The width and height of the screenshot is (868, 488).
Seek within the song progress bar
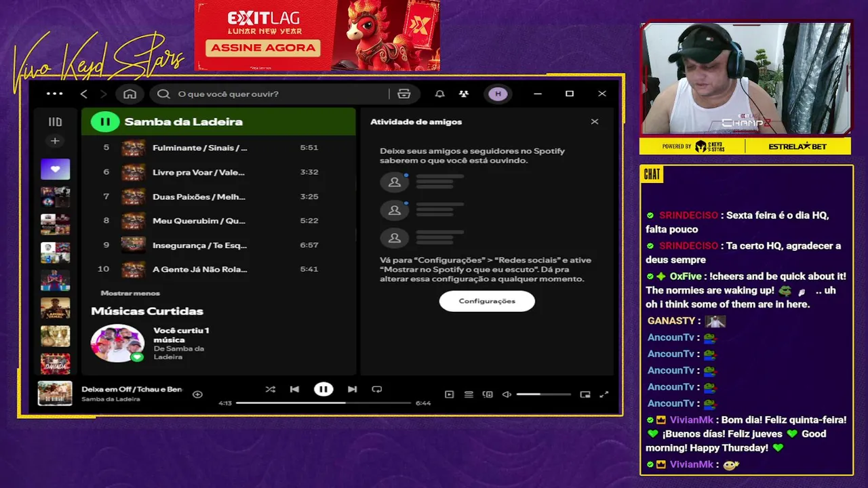pos(323,403)
